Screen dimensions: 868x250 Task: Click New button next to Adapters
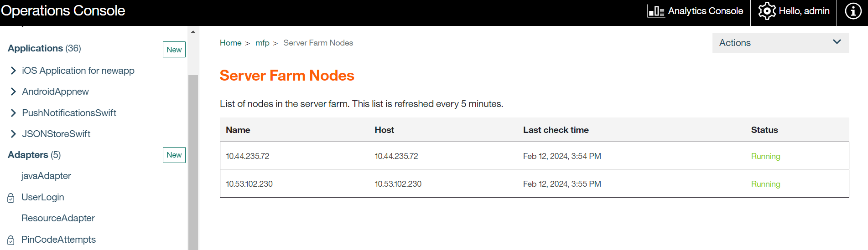[174, 155]
